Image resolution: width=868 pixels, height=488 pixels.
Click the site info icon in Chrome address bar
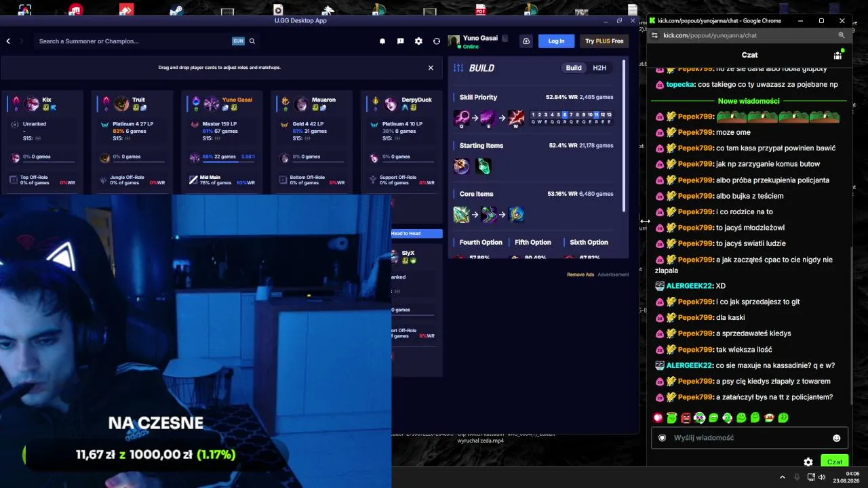tap(654, 35)
